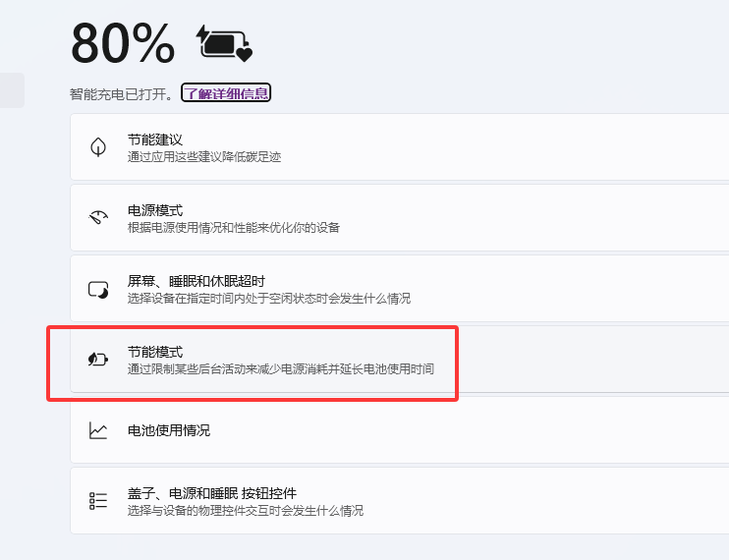The height and width of the screenshot is (560, 729).
Task: Click the 通过应用这些建议降低碳足迹 description
Action: tap(204, 157)
